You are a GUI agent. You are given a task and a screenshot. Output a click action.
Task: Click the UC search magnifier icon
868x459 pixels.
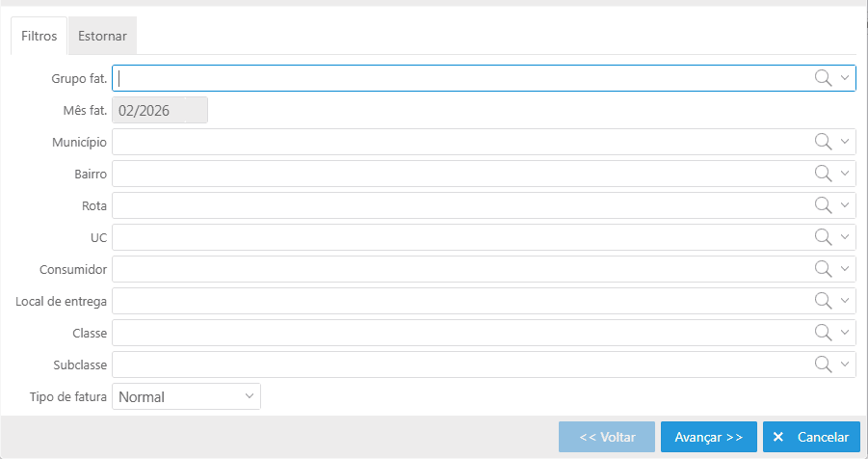823,237
